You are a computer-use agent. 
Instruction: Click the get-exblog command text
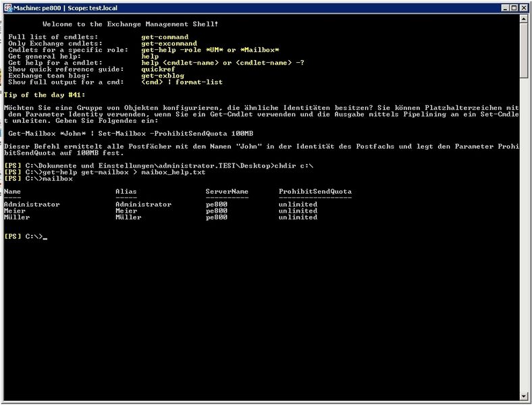161,76
